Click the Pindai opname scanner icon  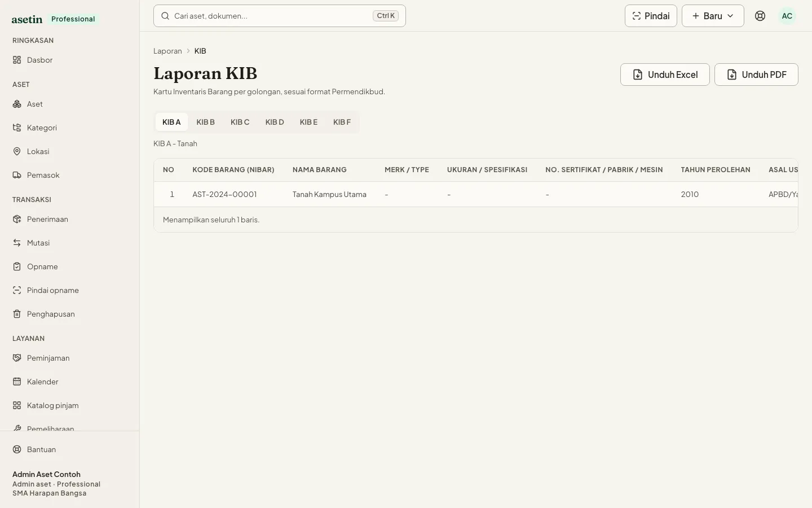[x=17, y=290]
